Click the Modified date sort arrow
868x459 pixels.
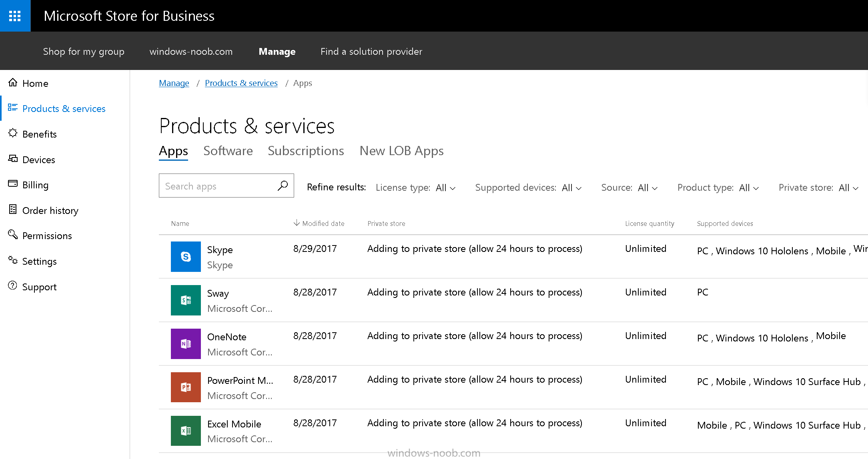297,223
